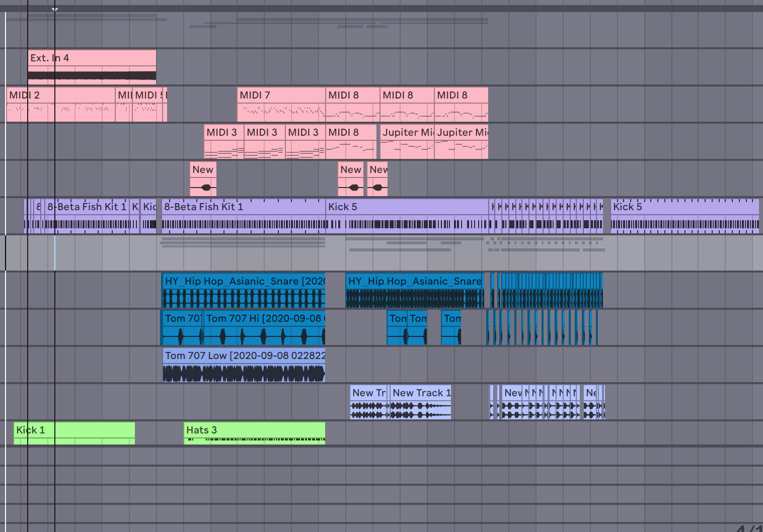
Task: Select the second Jupiter Mi clip
Action: click(461, 142)
